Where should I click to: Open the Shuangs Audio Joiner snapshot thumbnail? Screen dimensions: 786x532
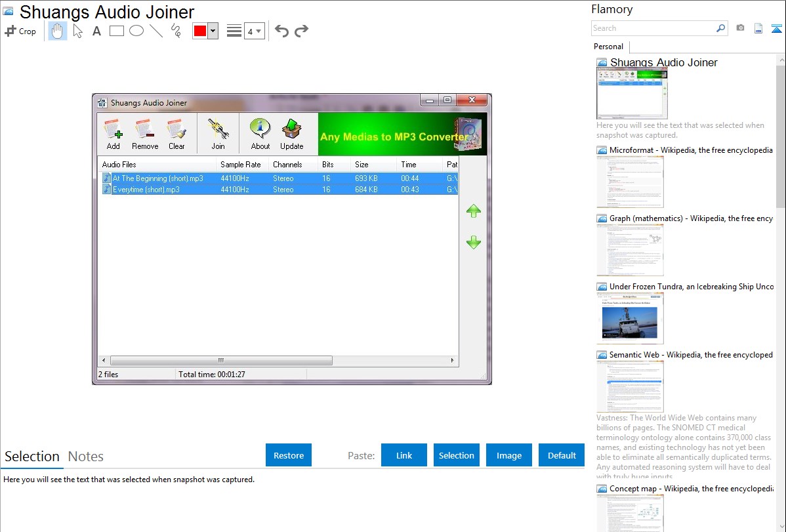632,94
